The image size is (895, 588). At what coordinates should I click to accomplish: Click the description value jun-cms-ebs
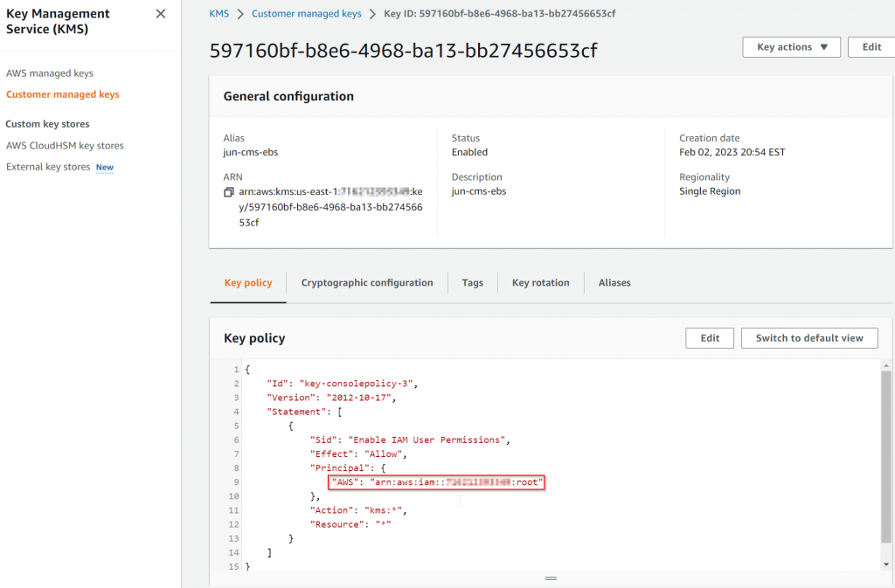pyautogui.click(x=479, y=191)
